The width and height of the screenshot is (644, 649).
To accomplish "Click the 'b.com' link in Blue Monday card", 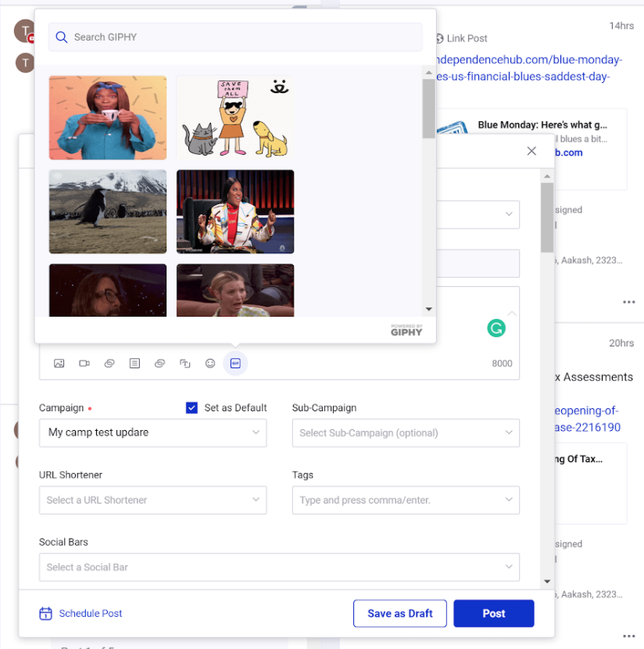I will (569, 152).
